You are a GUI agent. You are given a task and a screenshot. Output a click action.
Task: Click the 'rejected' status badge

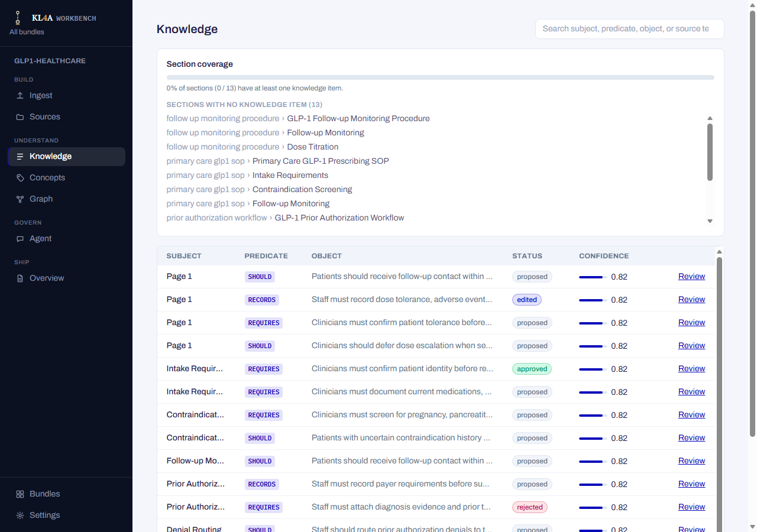529,507
